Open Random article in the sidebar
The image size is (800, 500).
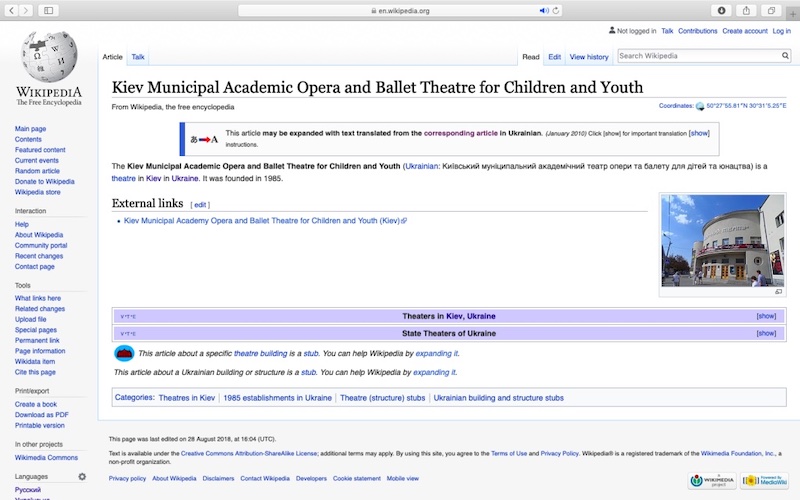(x=37, y=171)
